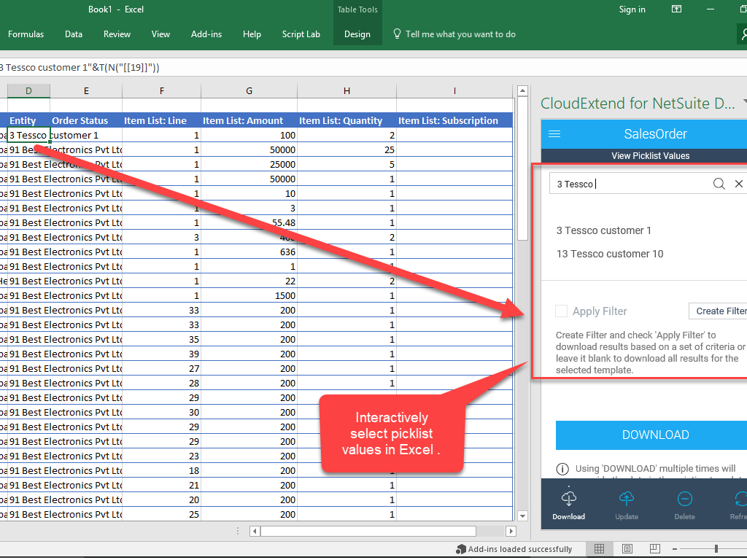Click horizontal scrollbar right arrow
The image size is (747, 560).
511,531
